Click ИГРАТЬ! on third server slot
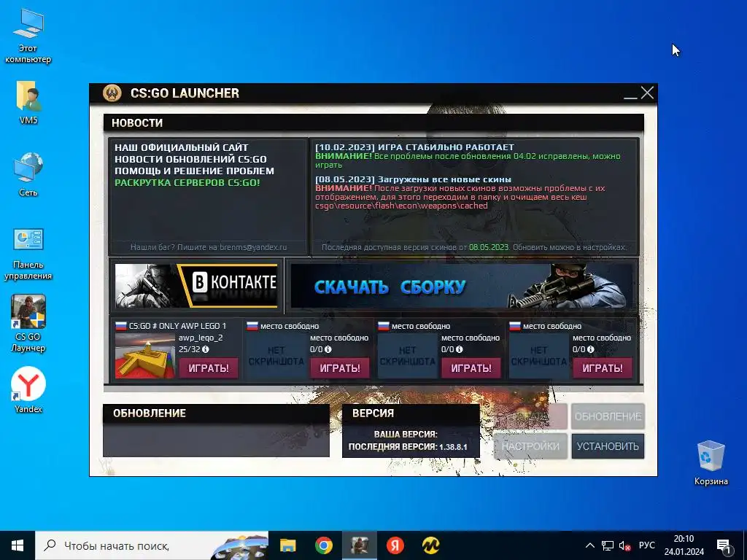 (x=471, y=368)
